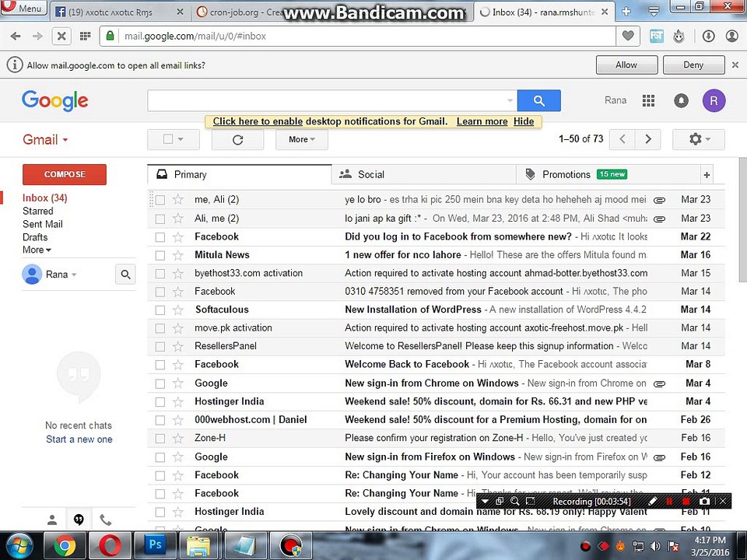Open the Opera Menu button

pos(24,8)
